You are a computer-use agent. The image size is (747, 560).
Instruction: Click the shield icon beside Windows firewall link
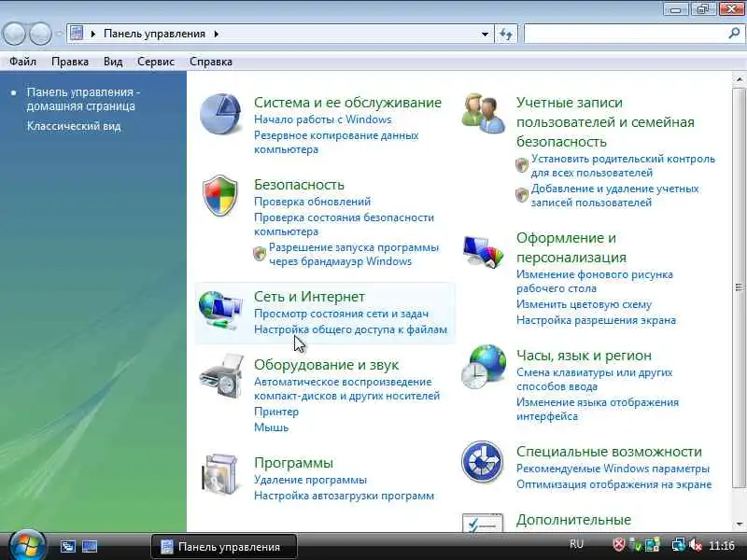click(x=260, y=254)
